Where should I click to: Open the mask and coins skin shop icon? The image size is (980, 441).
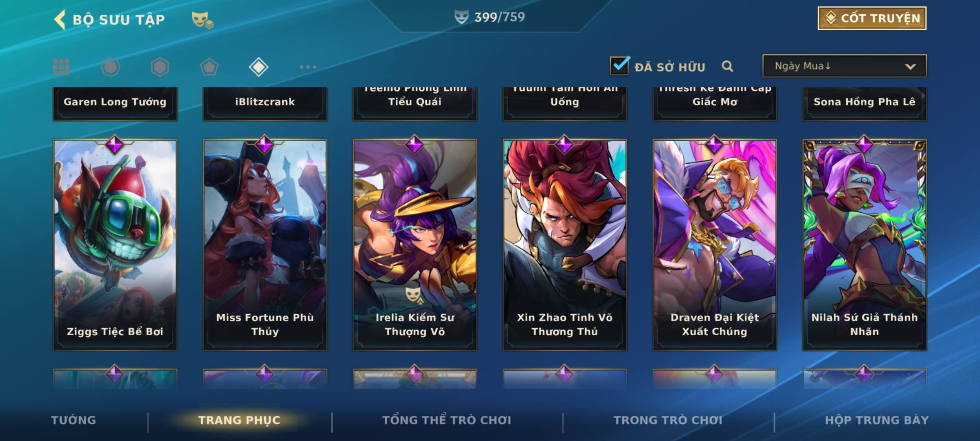[x=203, y=20]
